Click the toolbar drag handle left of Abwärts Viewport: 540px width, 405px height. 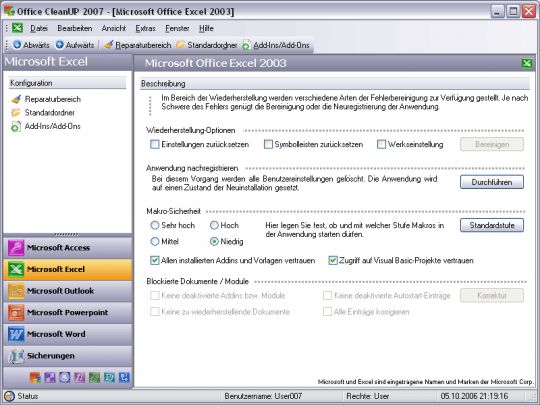7,45
